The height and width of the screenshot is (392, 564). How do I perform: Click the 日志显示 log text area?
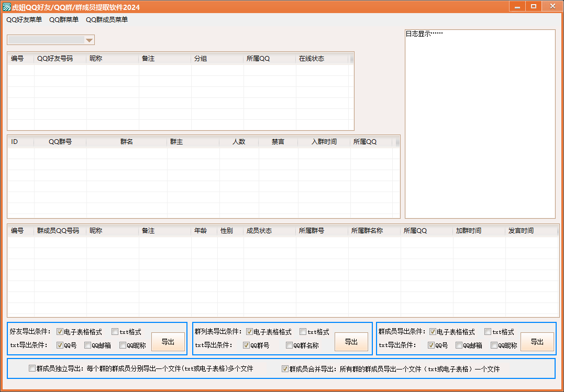[x=480, y=124]
